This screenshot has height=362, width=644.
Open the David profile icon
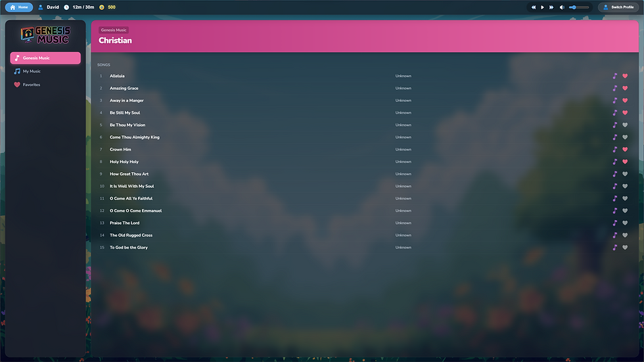pos(40,7)
